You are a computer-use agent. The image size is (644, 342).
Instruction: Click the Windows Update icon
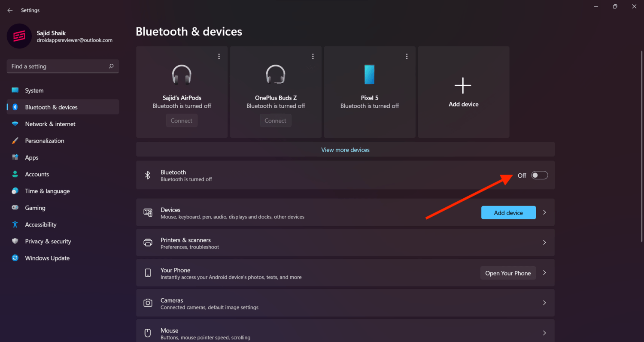pos(16,258)
